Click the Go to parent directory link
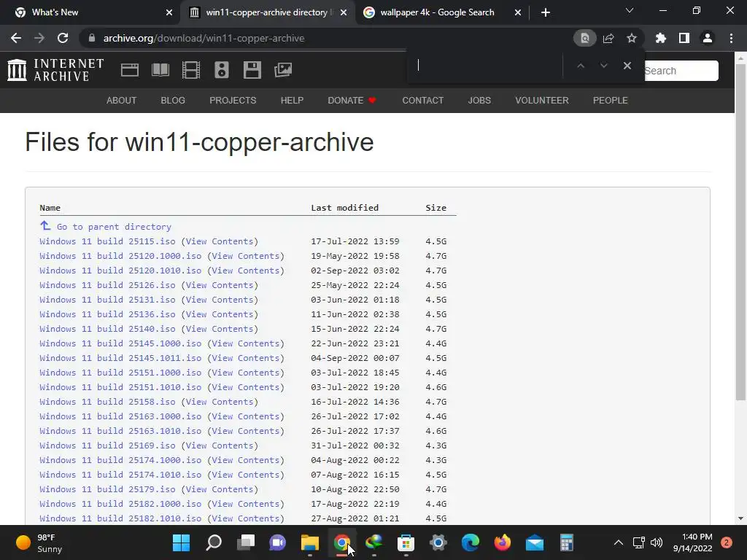 114,227
